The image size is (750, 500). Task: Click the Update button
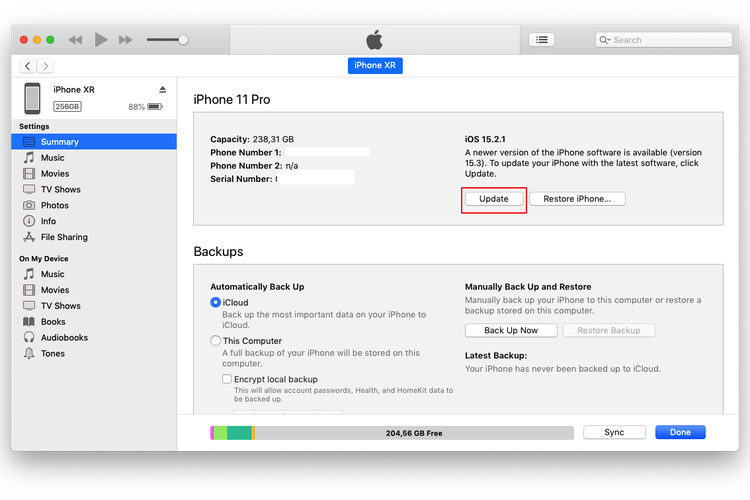[494, 199]
